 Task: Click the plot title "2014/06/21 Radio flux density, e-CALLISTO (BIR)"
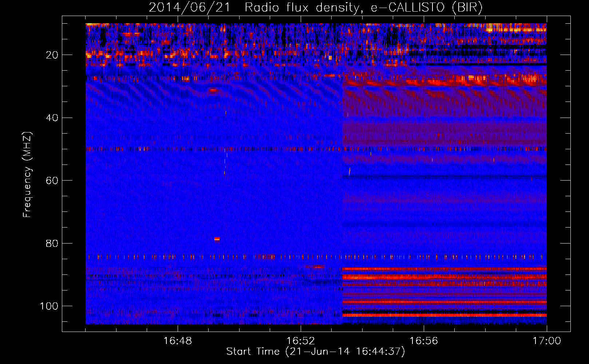point(316,8)
